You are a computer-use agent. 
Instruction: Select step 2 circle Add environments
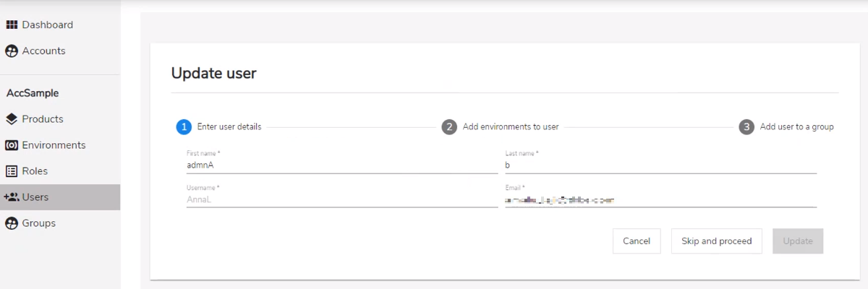click(x=449, y=126)
